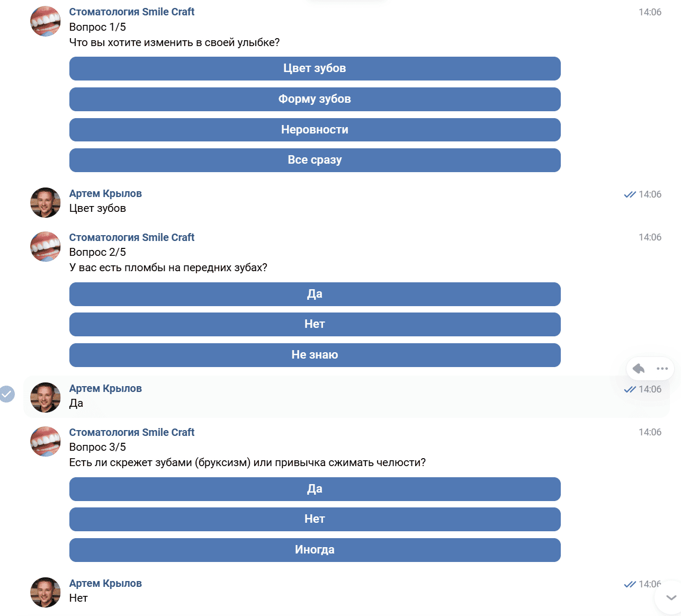Screen dimensions: 681x616
Task: Choose the "Форму зубов" option
Action: coord(315,99)
